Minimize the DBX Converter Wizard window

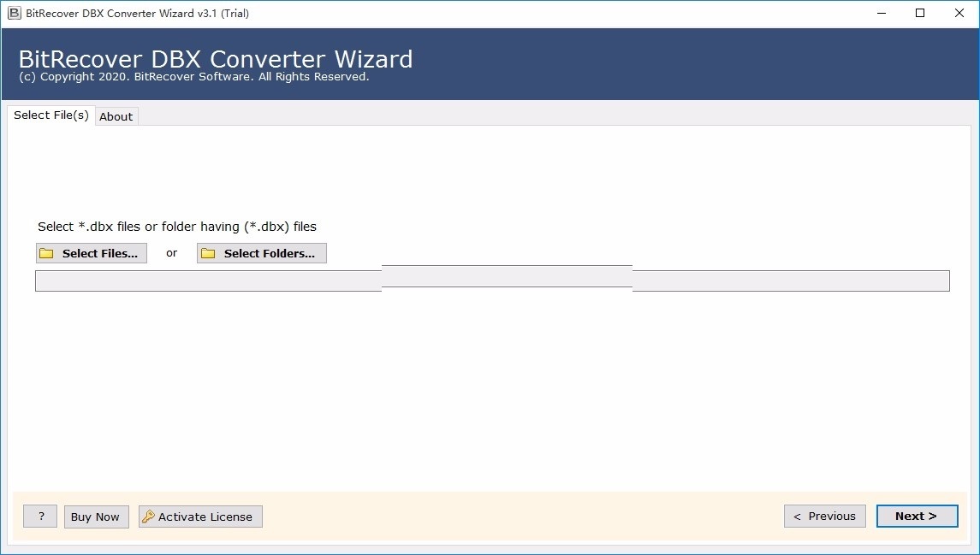coord(882,13)
